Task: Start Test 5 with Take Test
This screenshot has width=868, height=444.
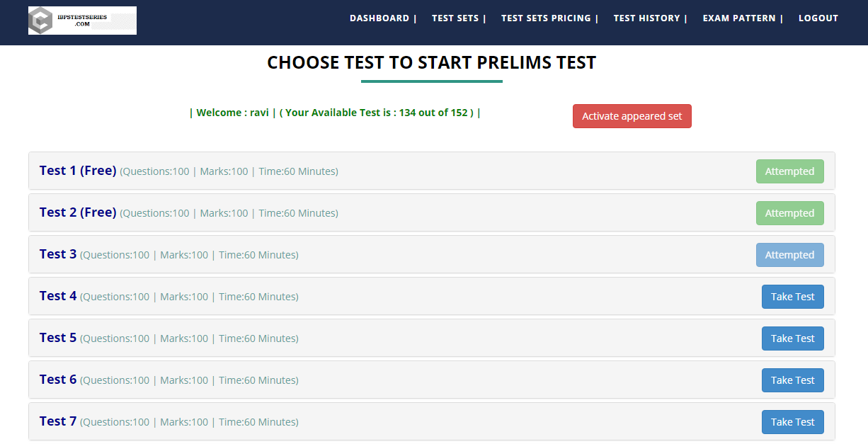Action: 792,338
